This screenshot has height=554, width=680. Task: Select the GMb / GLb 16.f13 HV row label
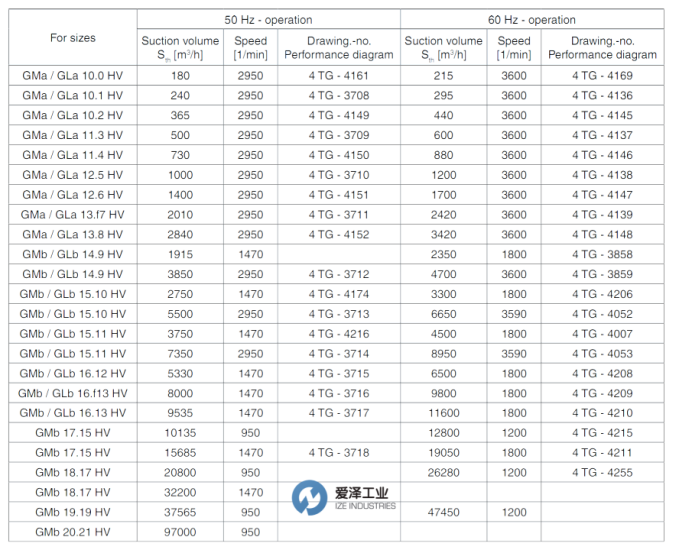tap(73, 393)
